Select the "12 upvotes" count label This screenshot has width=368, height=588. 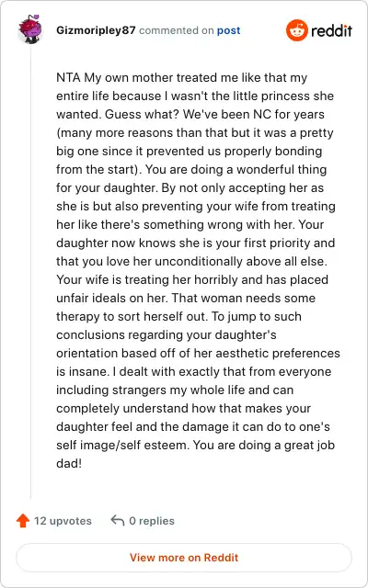63,521
